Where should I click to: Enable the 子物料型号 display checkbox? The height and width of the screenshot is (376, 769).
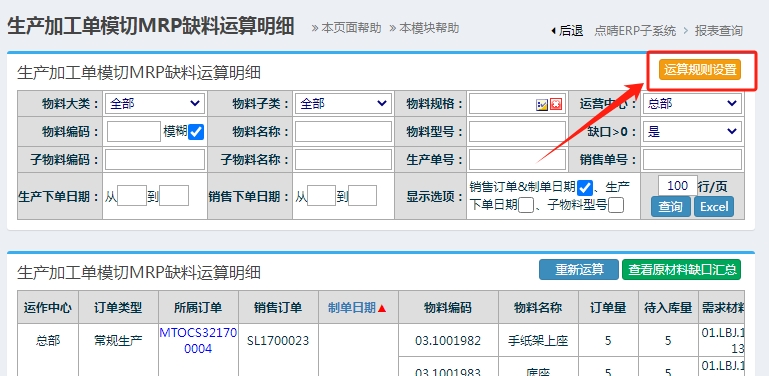(616, 205)
